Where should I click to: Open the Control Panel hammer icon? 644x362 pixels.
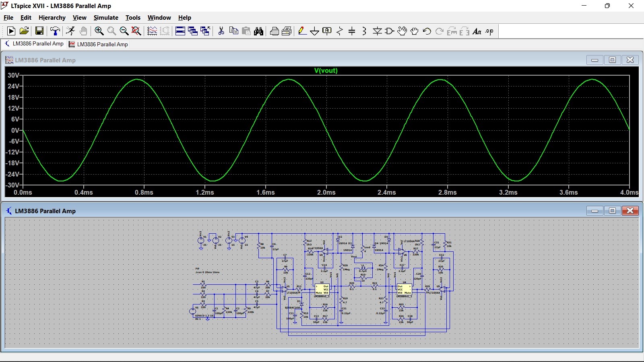(55, 31)
